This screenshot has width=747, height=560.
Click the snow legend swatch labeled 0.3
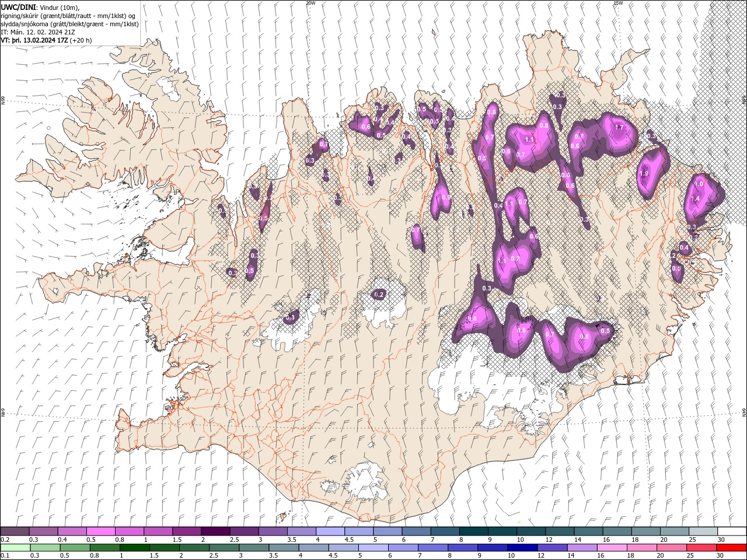[43, 531]
